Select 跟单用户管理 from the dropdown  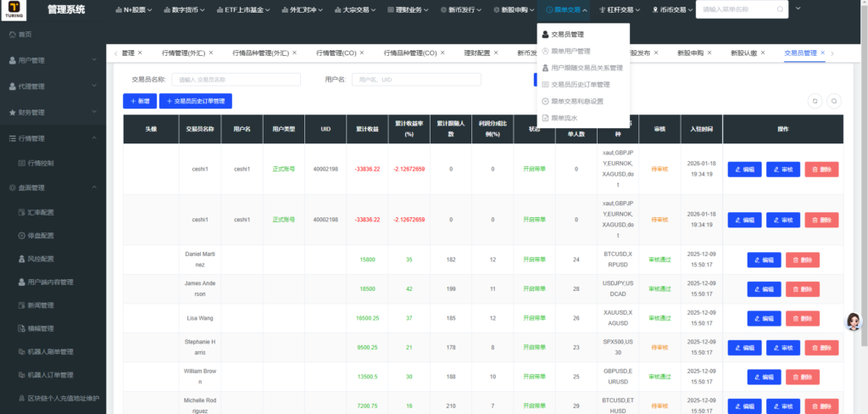[x=583, y=51]
